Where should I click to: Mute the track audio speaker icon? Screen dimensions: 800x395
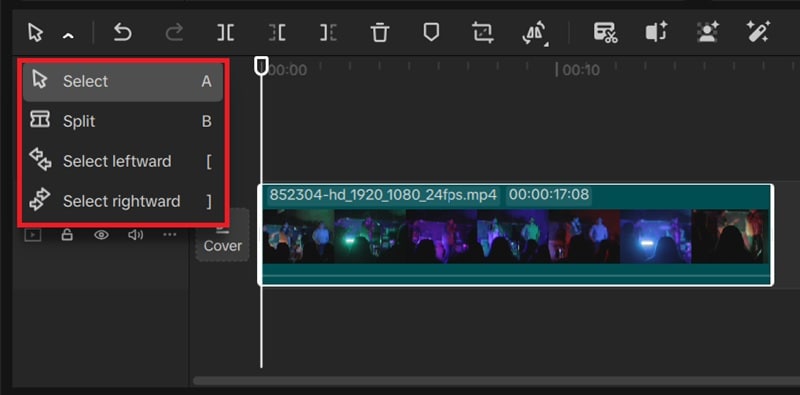(135, 235)
